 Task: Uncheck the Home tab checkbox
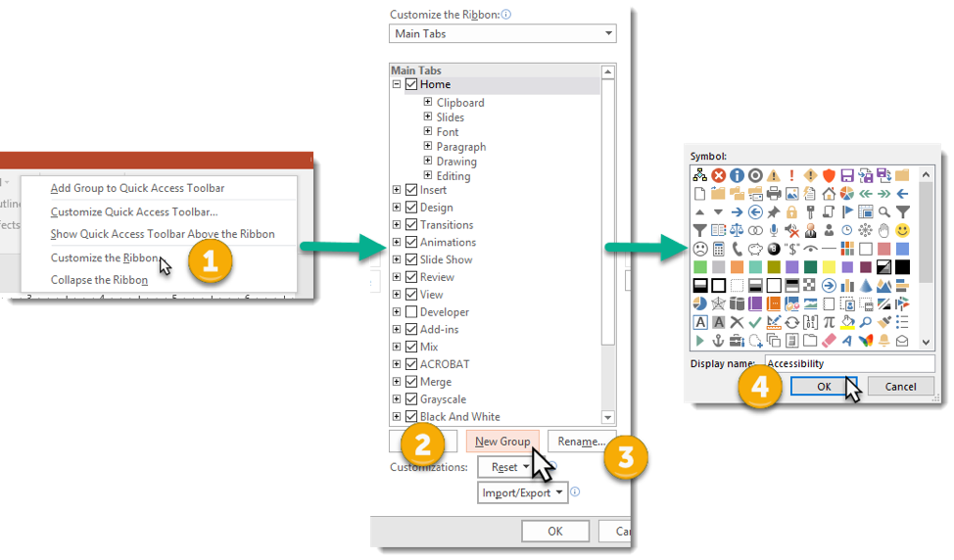(x=411, y=85)
